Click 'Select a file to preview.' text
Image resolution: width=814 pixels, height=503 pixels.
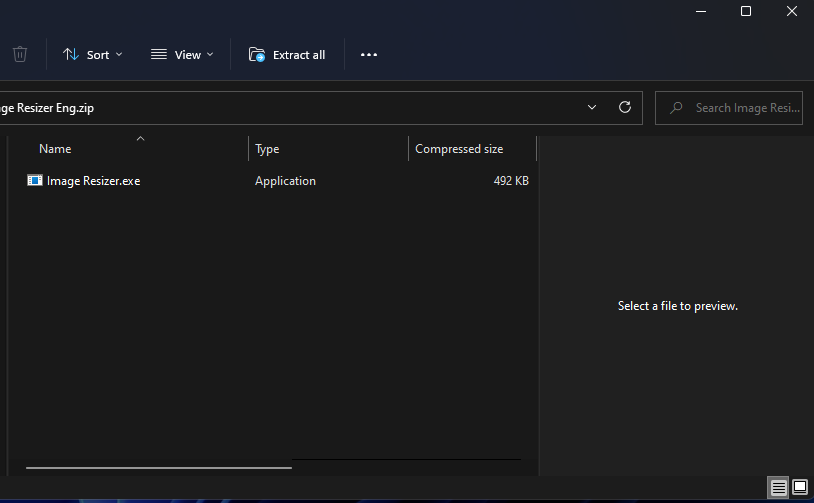pyautogui.click(x=677, y=306)
